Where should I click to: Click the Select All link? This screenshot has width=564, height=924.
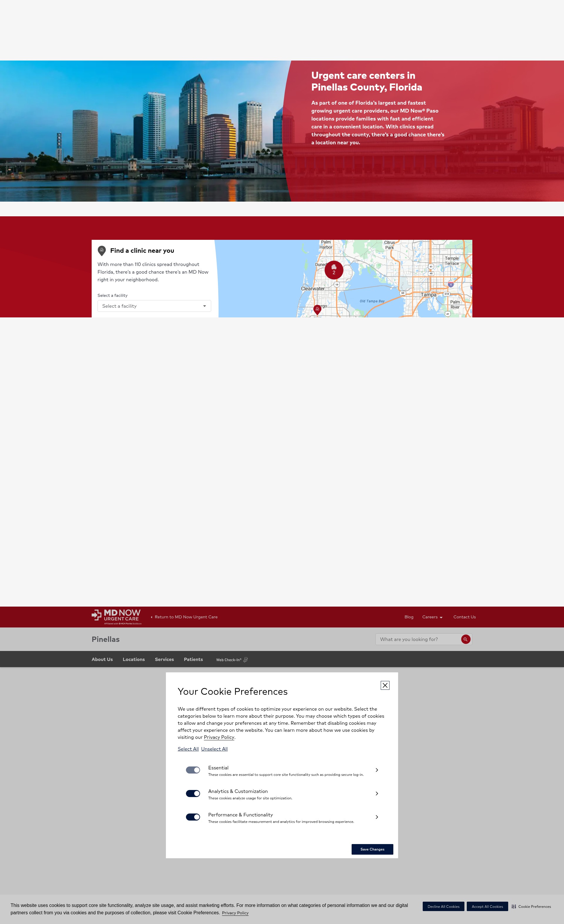188,749
